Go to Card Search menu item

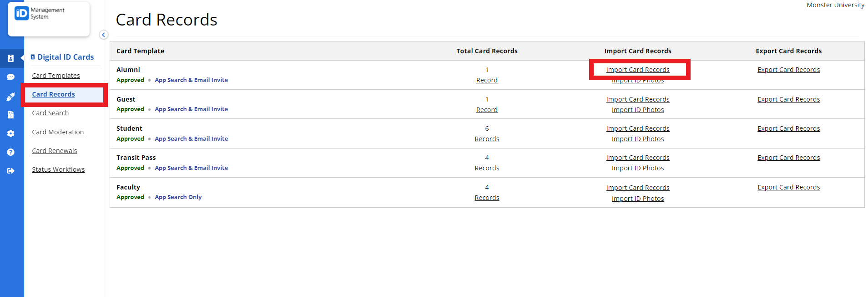pos(50,113)
